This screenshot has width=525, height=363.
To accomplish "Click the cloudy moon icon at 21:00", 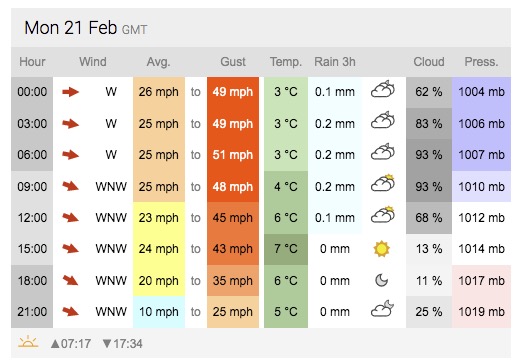I will click(382, 309).
